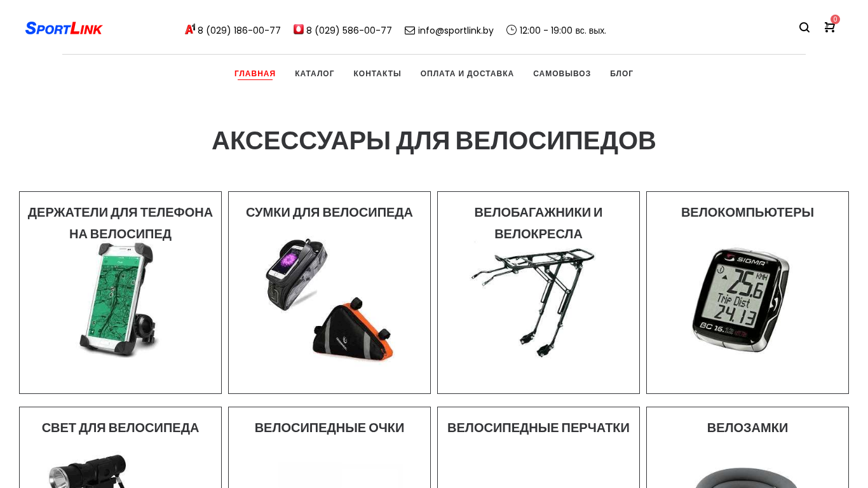
Task: Click the SportLink logo
Action: (x=64, y=28)
